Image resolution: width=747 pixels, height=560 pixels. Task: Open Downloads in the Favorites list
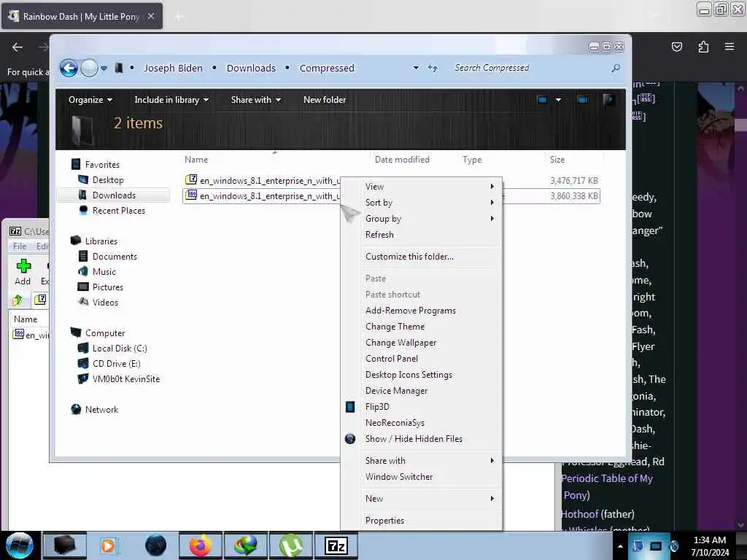tap(114, 195)
